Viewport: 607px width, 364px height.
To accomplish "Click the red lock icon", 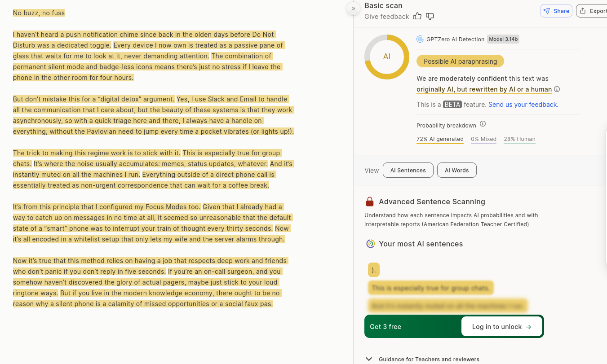I will (x=370, y=202).
